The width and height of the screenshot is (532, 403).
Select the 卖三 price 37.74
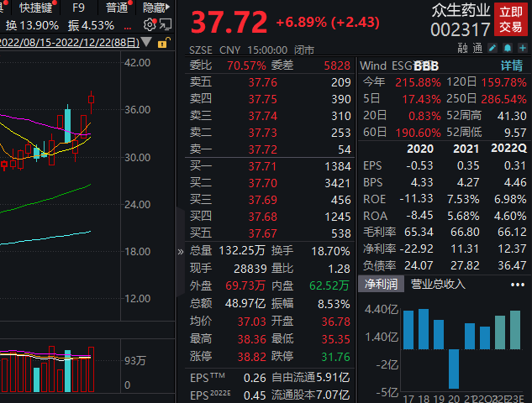[262, 116]
